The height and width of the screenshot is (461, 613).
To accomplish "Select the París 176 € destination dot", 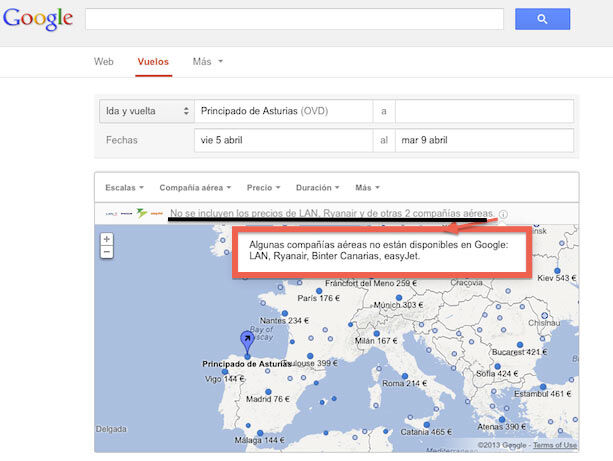I will click(319, 291).
